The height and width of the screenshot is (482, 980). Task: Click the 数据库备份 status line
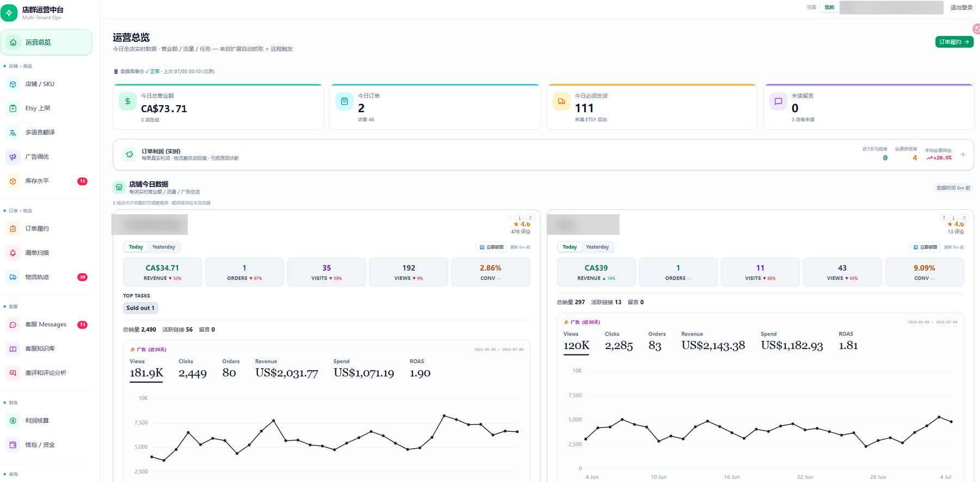click(x=164, y=71)
